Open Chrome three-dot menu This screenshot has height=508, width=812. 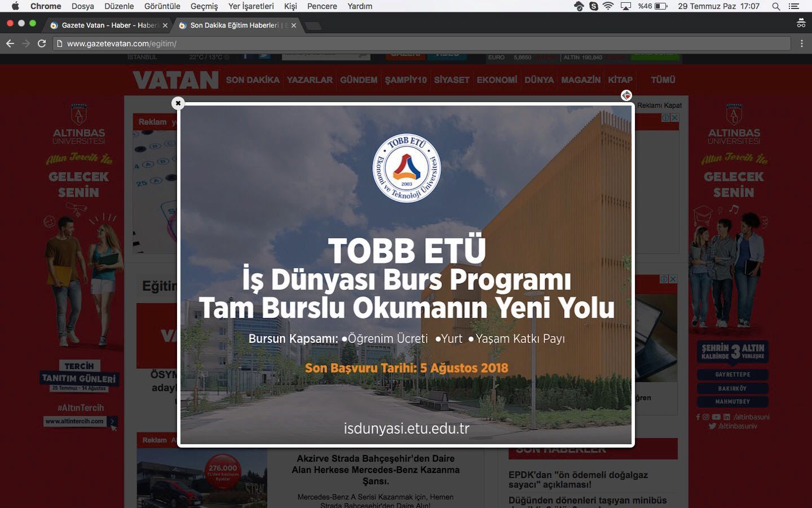(x=801, y=43)
